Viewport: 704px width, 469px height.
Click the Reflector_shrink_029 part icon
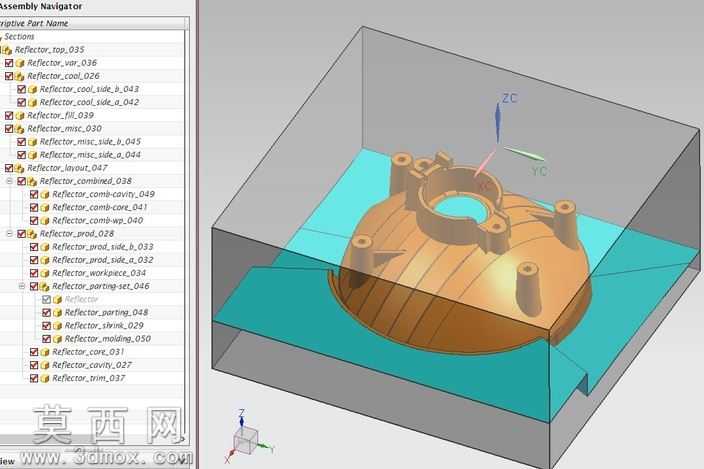point(57,325)
